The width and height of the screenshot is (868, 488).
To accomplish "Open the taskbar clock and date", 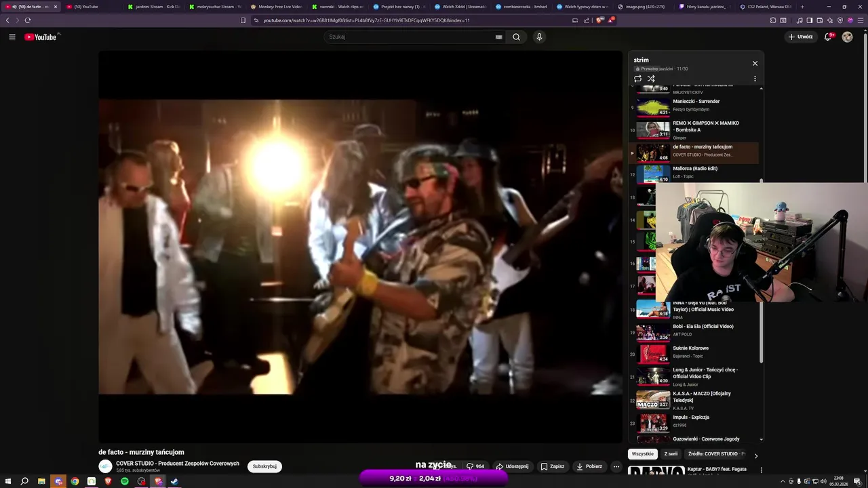I will [839, 481].
